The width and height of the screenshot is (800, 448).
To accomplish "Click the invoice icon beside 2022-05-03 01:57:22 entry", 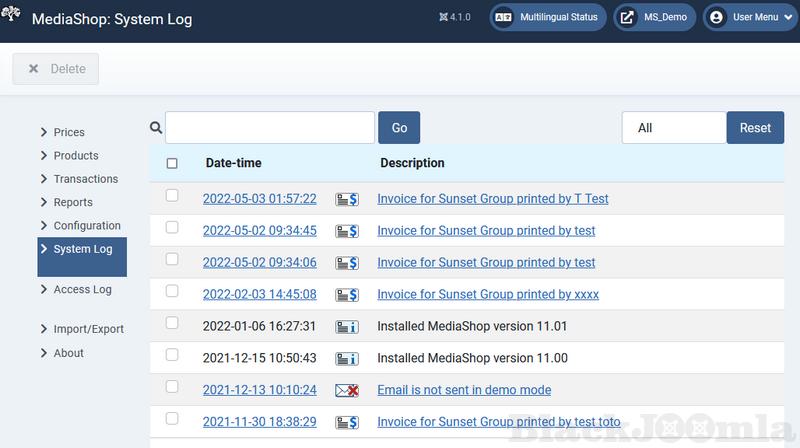I will pyautogui.click(x=347, y=199).
